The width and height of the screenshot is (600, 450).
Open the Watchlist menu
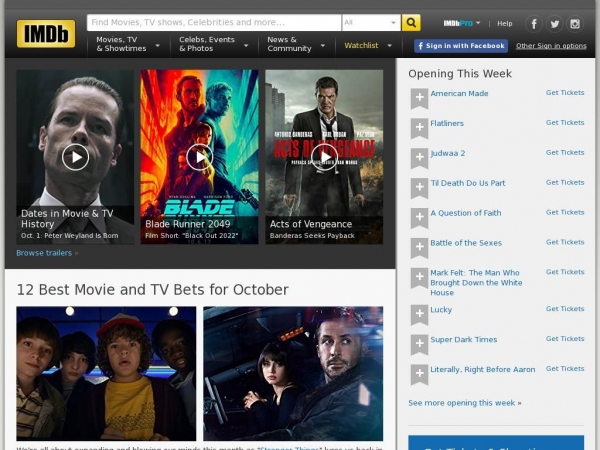[x=361, y=46]
